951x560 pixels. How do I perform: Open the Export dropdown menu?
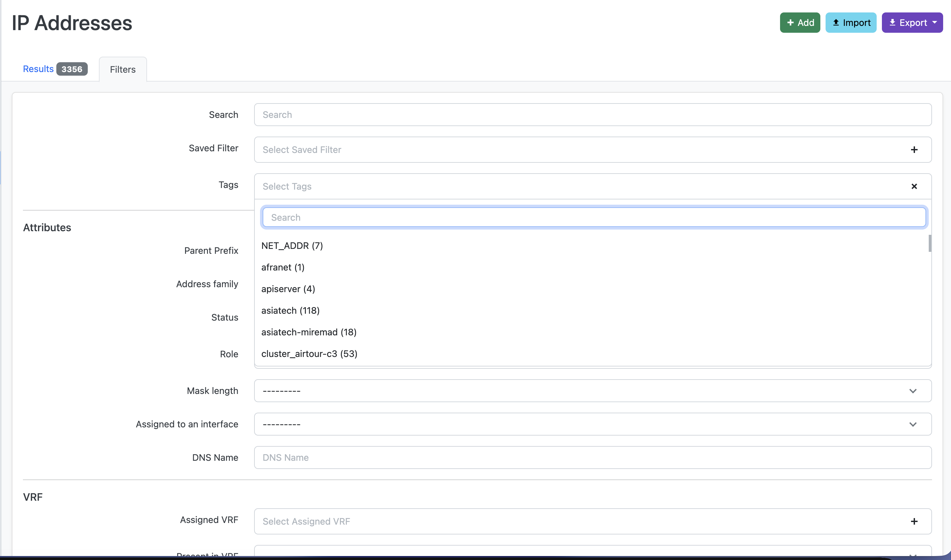(912, 23)
